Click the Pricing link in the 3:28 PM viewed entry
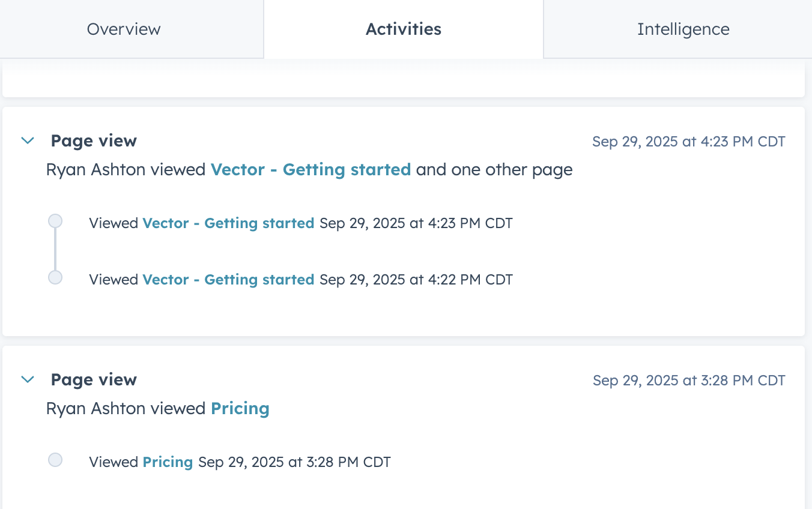Image resolution: width=812 pixels, height=509 pixels. [168, 462]
